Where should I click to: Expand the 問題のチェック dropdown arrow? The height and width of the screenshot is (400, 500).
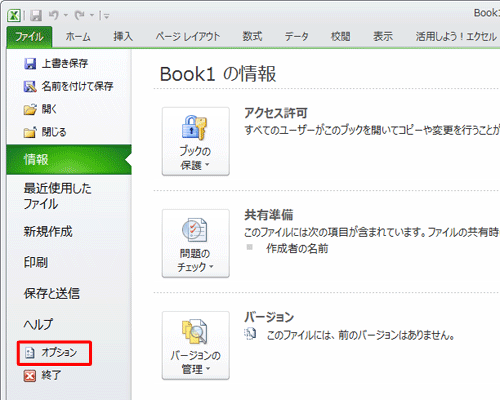pos(211,267)
